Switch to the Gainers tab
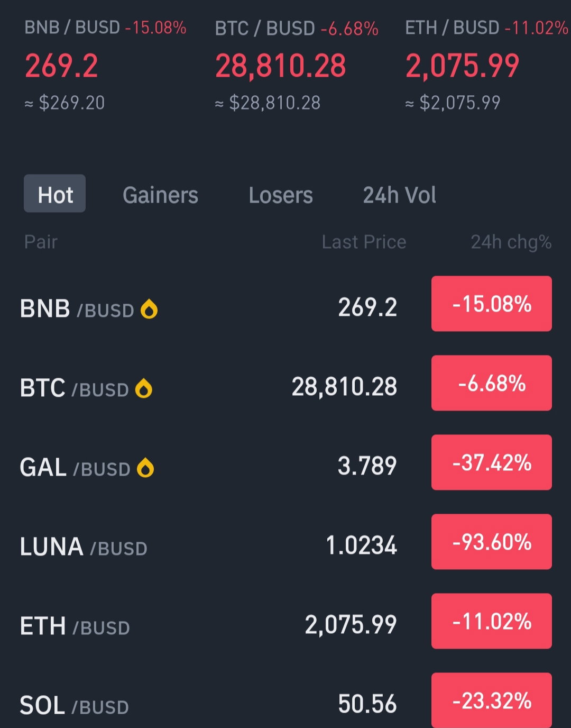Viewport: 571px width, 728px height. 160,195
